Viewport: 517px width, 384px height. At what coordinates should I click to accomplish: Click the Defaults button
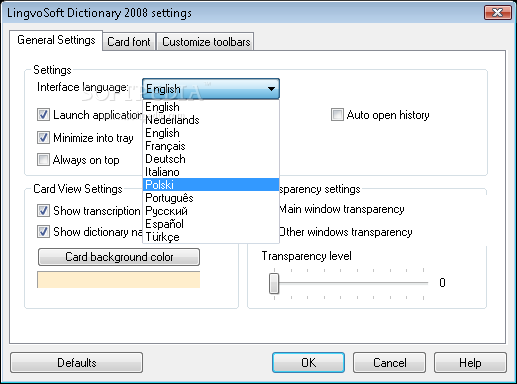(77, 363)
